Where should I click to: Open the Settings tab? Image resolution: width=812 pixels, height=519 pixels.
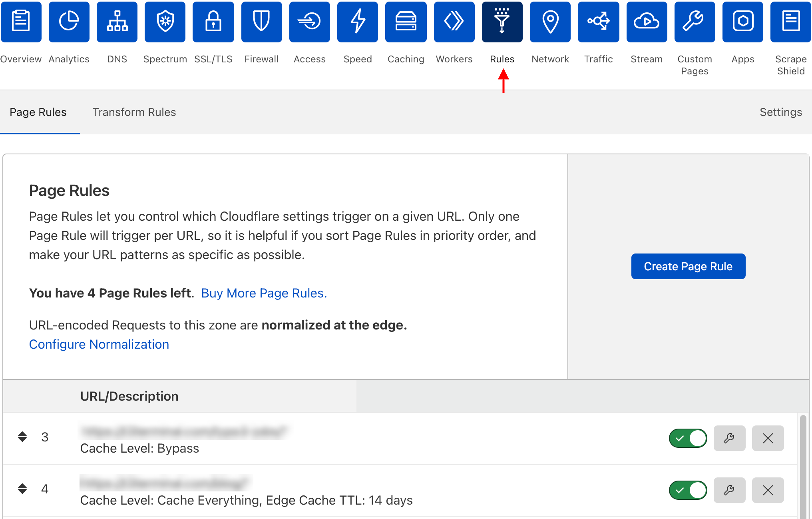tap(780, 112)
